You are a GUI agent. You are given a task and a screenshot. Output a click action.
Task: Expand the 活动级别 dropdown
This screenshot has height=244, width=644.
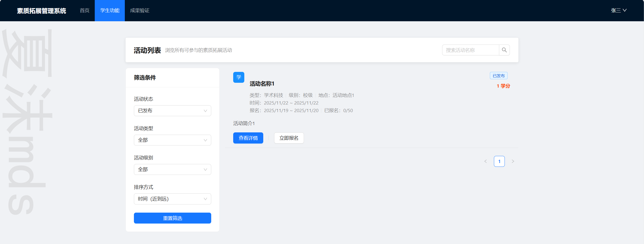[x=173, y=169]
